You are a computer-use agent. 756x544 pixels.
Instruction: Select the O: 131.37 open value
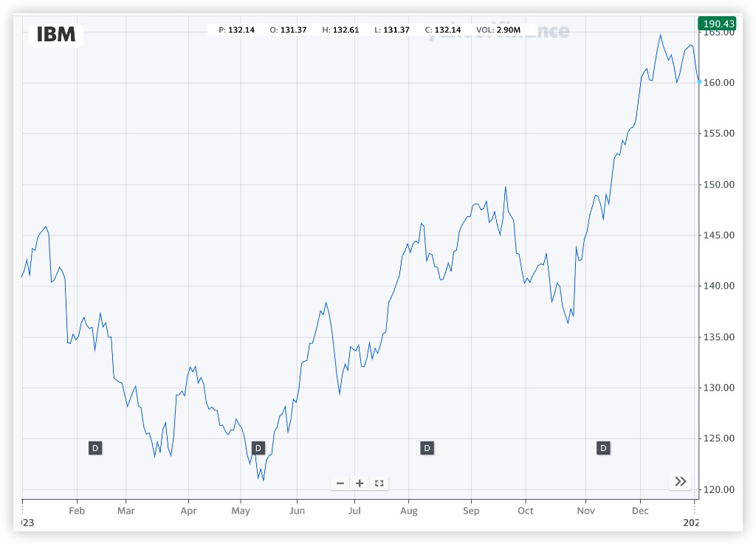click(288, 30)
